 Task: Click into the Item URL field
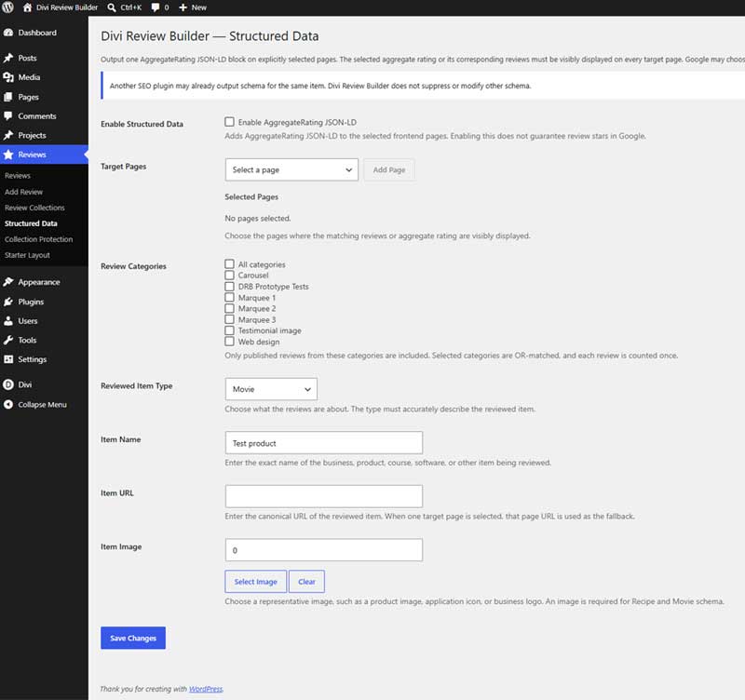click(323, 496)
